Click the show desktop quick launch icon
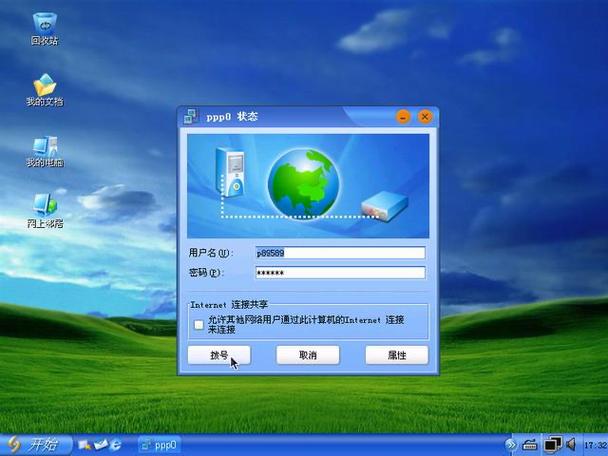The image size is (608, 456). tap(86, 444)
